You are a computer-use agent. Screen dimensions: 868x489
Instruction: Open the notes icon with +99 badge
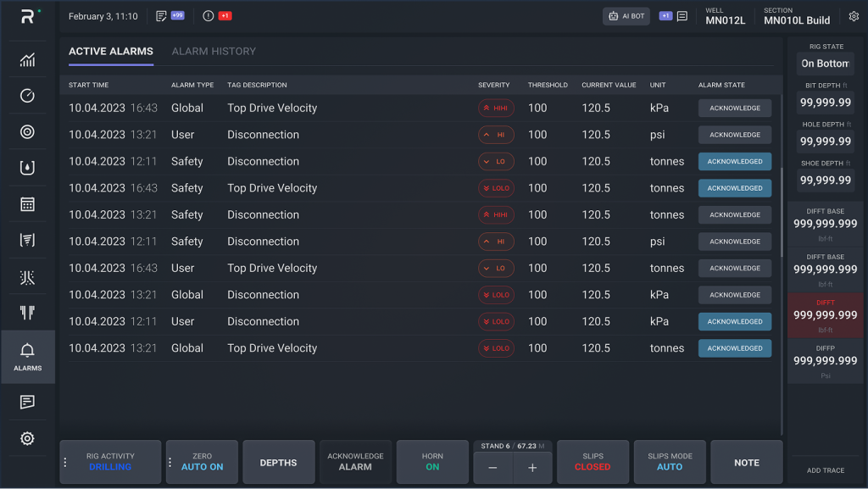point(170,16)
